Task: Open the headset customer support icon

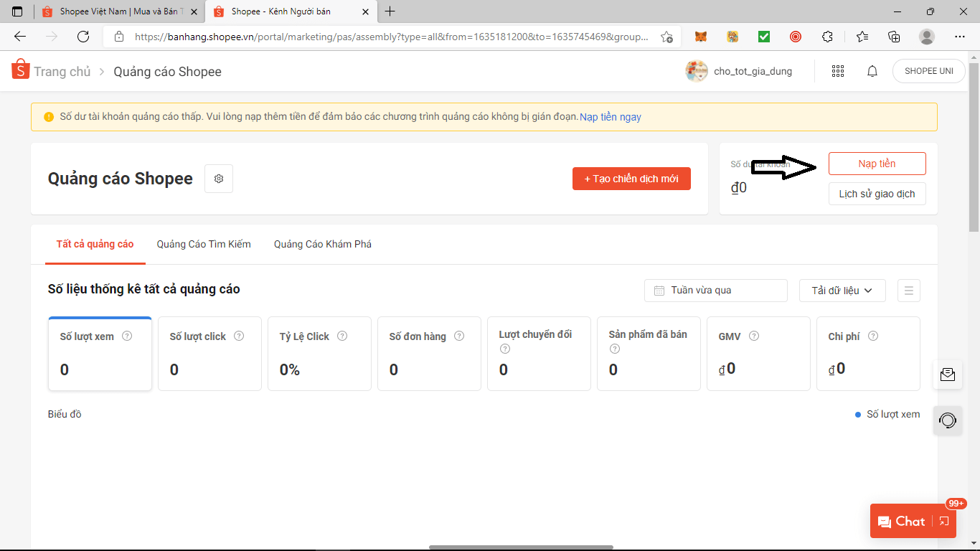Action: click(947, 420)
